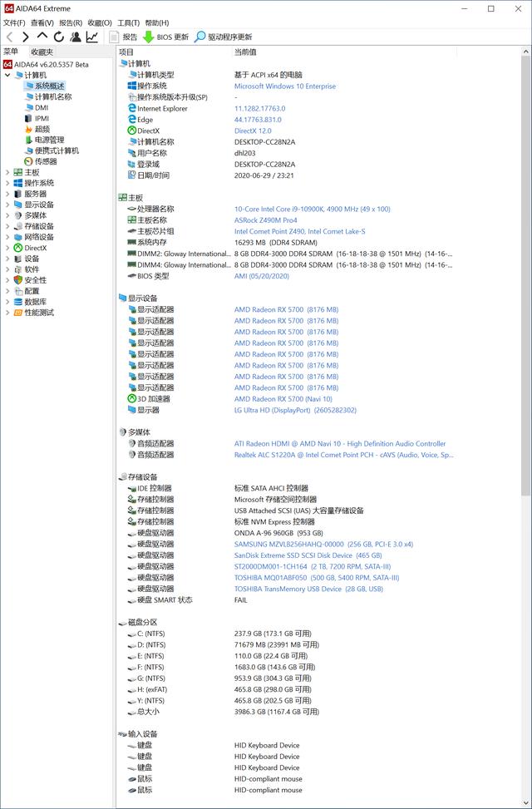Click the scrollbar up arrow
Image resolution: width=532 pixels, height=809 pixels.
[x=526, y=52]
